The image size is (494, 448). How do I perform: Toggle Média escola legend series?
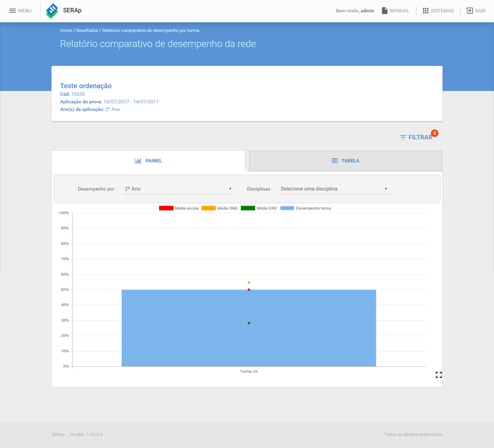[179, 208]
